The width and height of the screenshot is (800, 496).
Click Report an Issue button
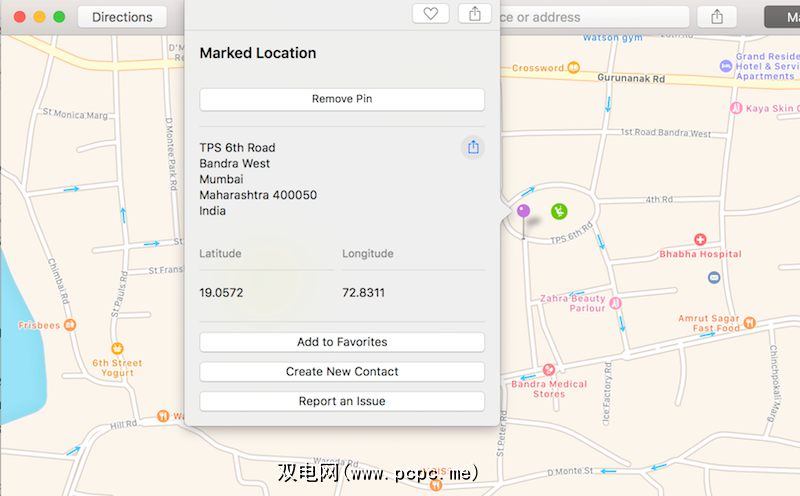pyautogui.click(x=342, y=401)
